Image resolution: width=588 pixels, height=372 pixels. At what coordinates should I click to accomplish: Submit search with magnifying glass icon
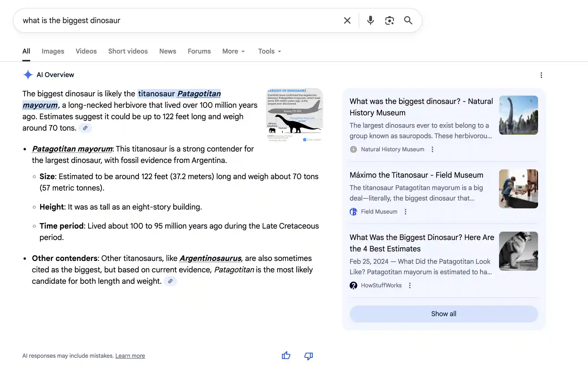[408, 20]
